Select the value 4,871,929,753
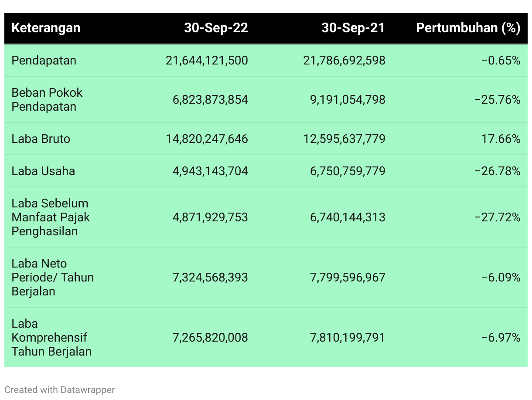 tap(210, 217)
